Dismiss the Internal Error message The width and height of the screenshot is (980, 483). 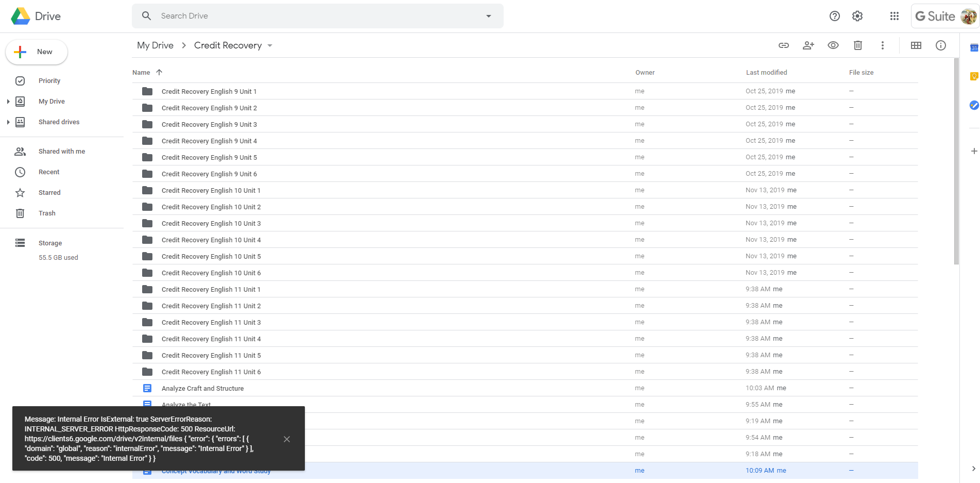click(x=287, y=439)
